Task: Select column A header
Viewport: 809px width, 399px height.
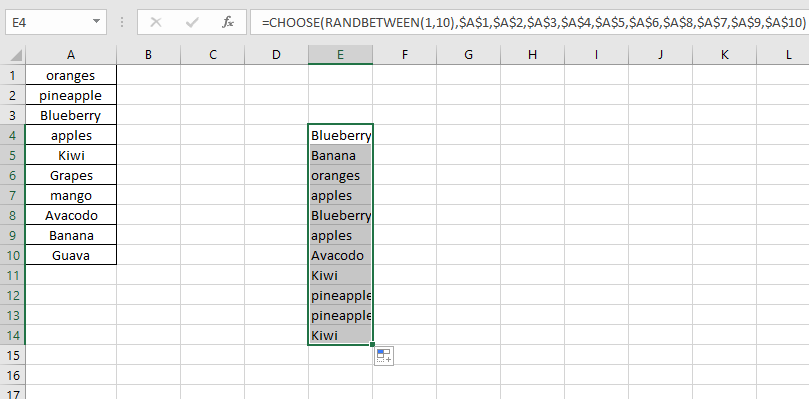Action: click(x=71, y=55)
